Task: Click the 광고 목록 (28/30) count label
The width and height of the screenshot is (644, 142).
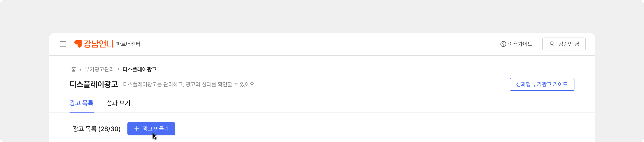Action: click(96, 129)
